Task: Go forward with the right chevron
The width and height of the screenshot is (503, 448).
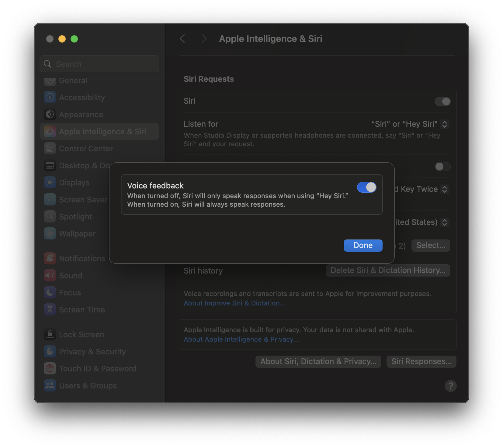Action: coord(204,39)
